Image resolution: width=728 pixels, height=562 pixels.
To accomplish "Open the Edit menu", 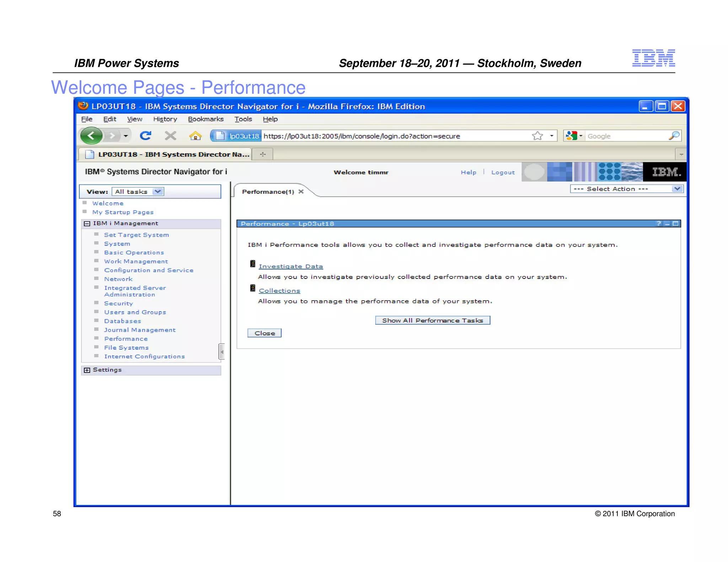I will pos(109,119).
